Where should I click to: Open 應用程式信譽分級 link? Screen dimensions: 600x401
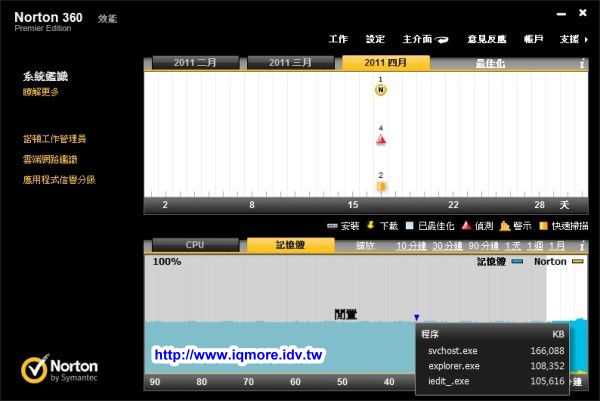click(x=59, y=179)
